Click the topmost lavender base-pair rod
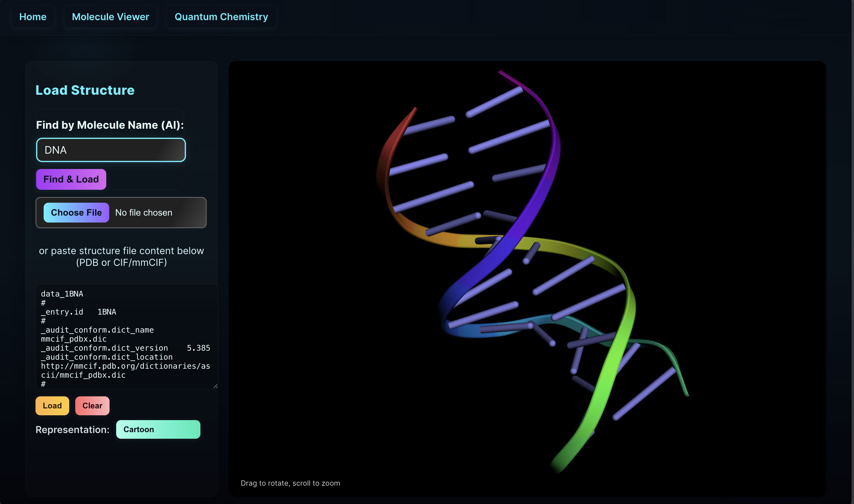Viewport: 854px width, 504px height. pyautogui.click(x=494, y=102)
